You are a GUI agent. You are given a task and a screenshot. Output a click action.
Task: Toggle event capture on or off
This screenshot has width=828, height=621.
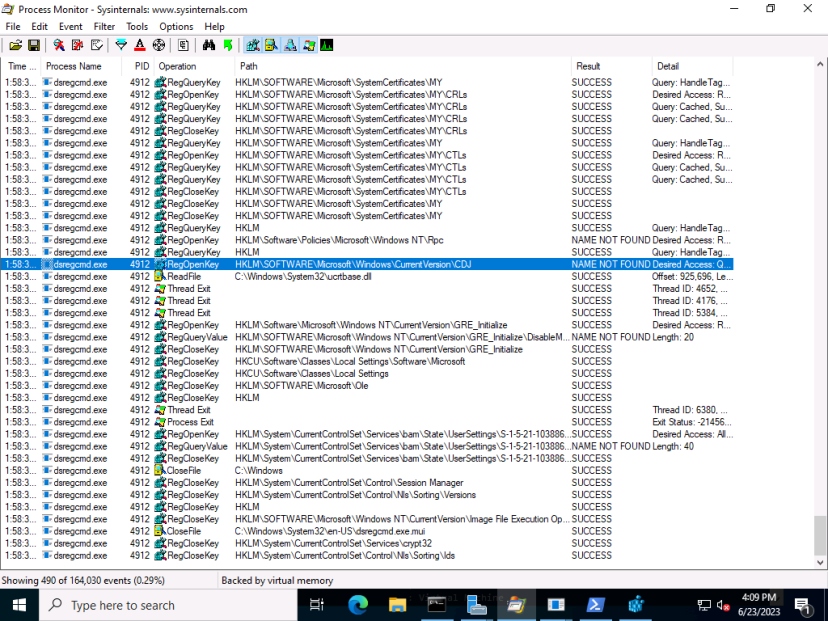[57, 45]
